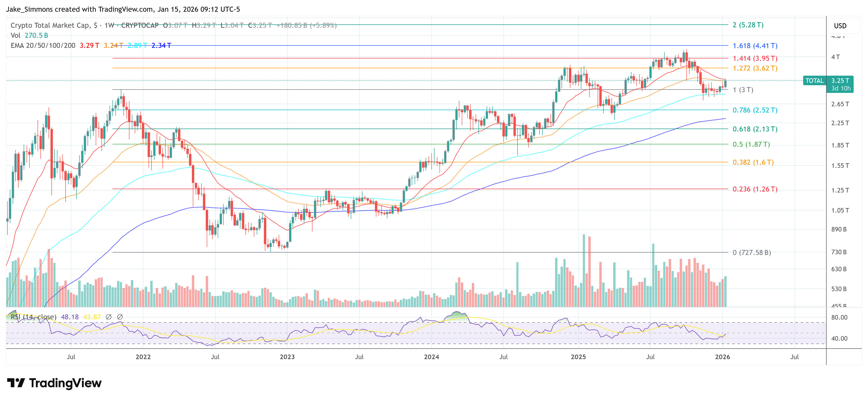
Task: Select the TOTAL price label on the right scale
Action: point(815,81)
